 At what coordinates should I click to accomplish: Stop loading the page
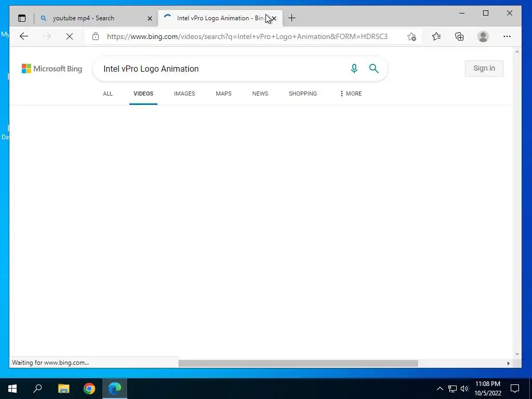coord(70,36)
